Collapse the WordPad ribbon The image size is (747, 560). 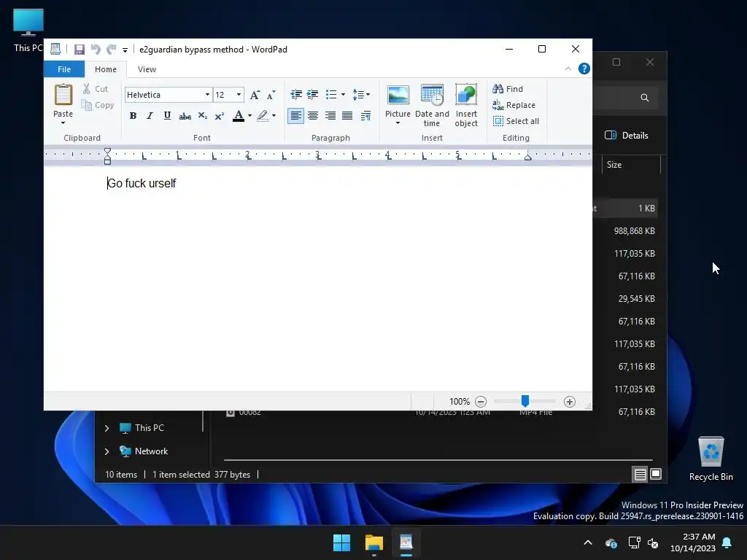[568, 69]
